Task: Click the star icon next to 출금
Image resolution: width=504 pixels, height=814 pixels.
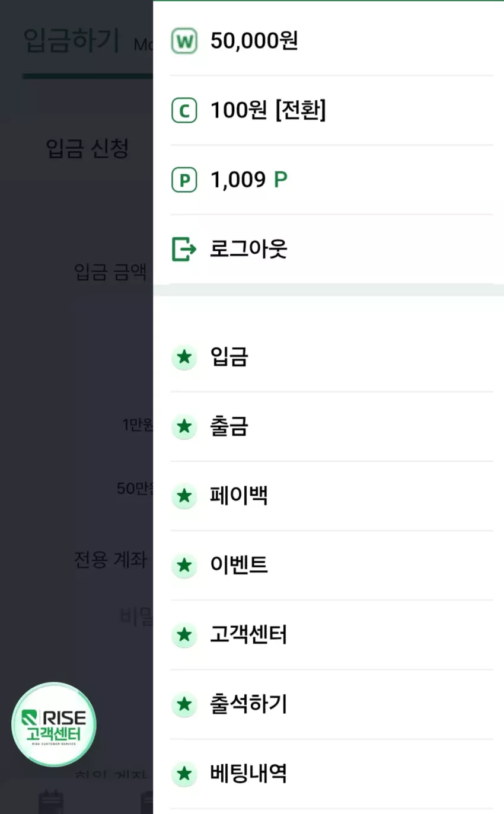Action: [184, 427]
